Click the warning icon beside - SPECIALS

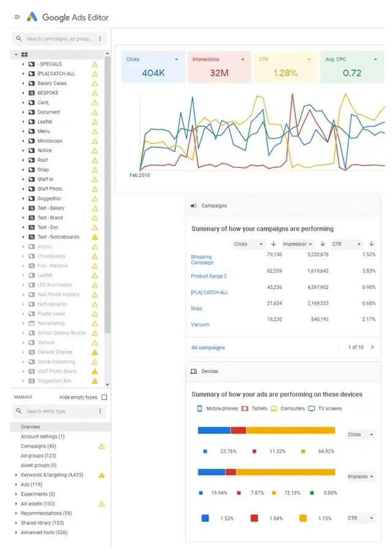click(x=95, y=64)
